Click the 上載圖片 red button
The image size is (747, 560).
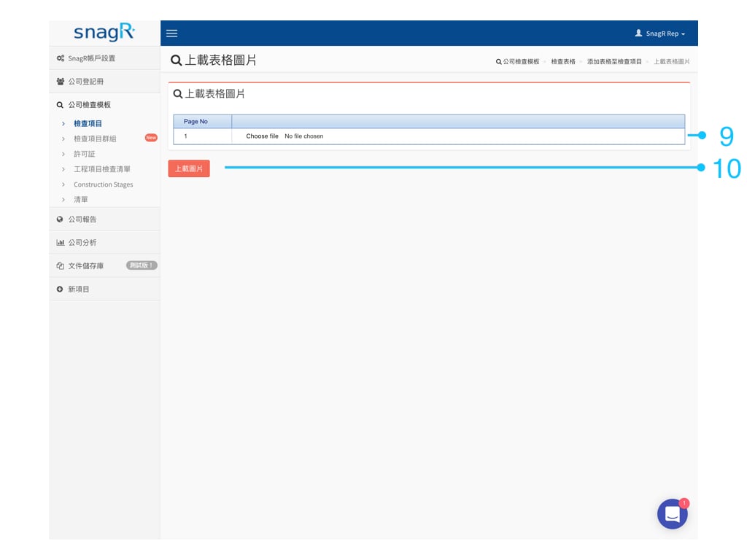189,168
